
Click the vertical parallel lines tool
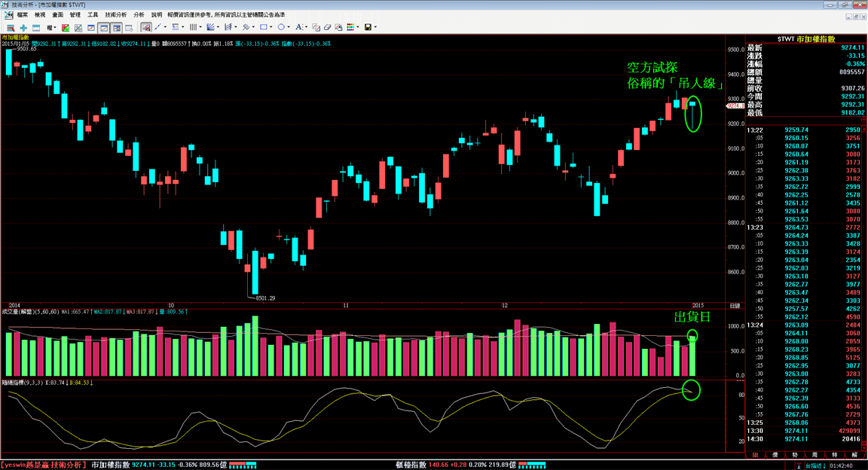pos(193,27)
